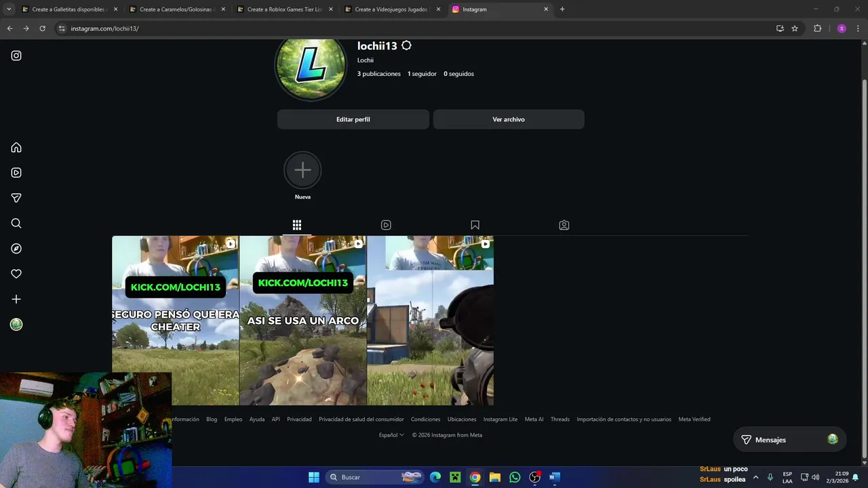Open notifications heart icon in sidebar
Image resolution: width=868 pixels, height=488 pixels.
coord(16,274)
